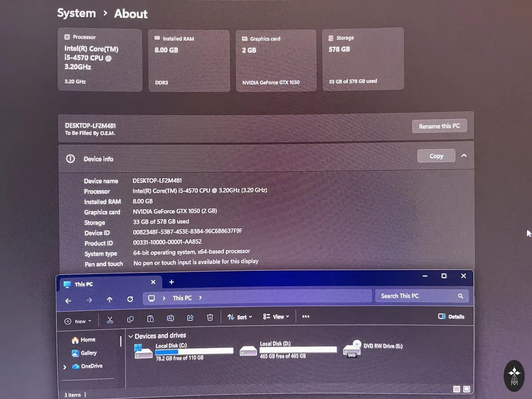
Task: Click Local Disk (C:) usage bar
Action: 194,351
